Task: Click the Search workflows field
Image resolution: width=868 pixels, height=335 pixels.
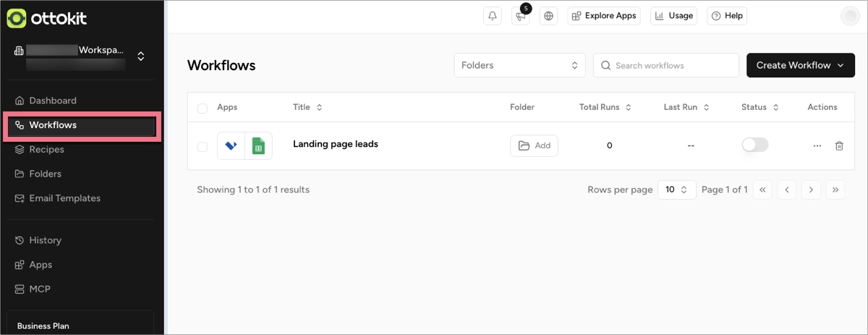Action: tap(665, 65)
